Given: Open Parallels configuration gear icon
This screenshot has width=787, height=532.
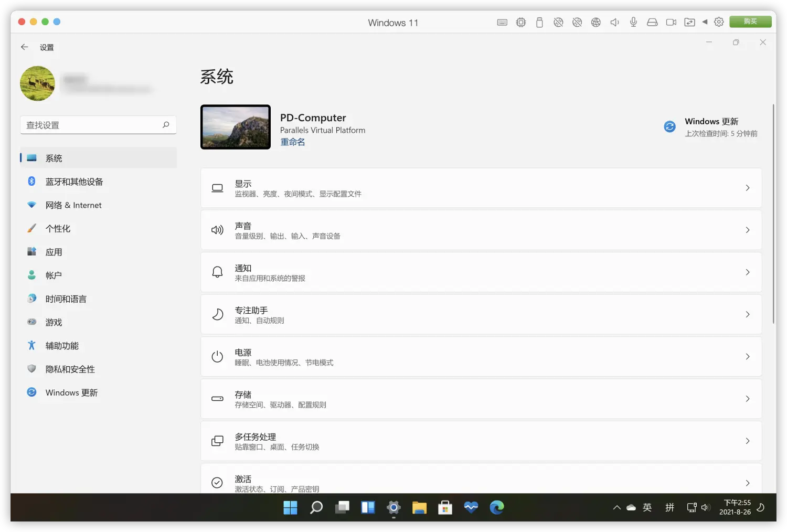Looking at the screenshot, I should 719,22.
